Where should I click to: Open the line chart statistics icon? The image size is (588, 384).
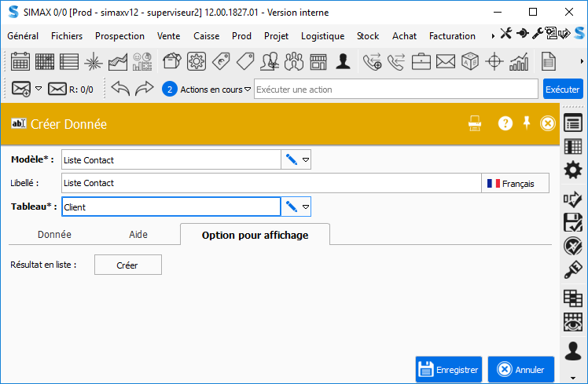point(118,61)
